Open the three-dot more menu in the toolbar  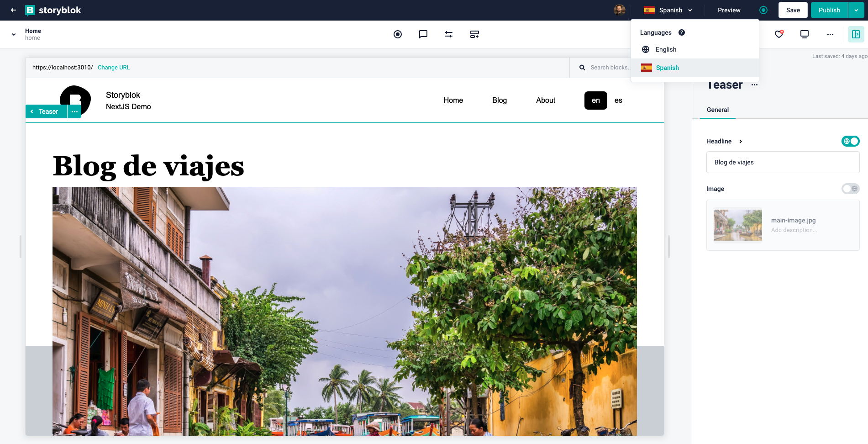coord(830,34)
